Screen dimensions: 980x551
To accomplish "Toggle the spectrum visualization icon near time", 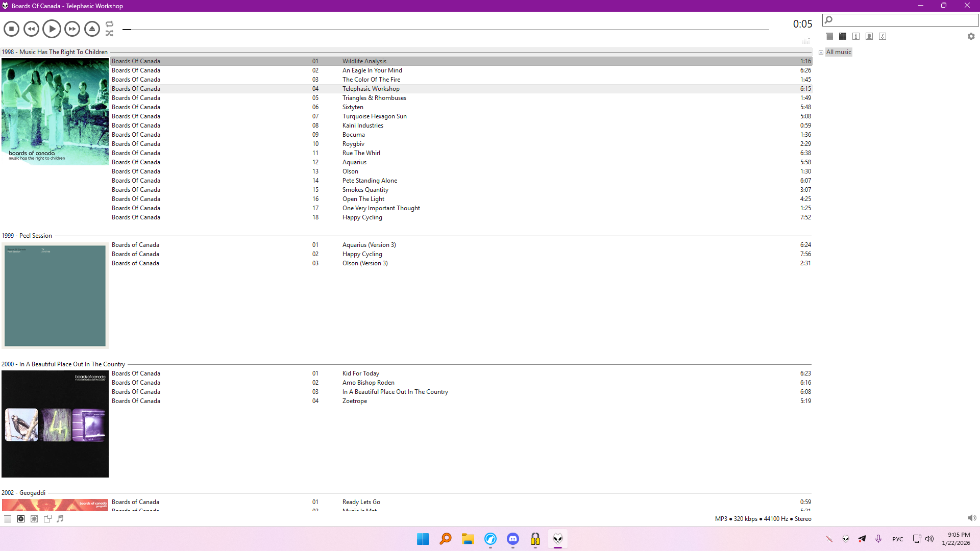I will [805, 40].
